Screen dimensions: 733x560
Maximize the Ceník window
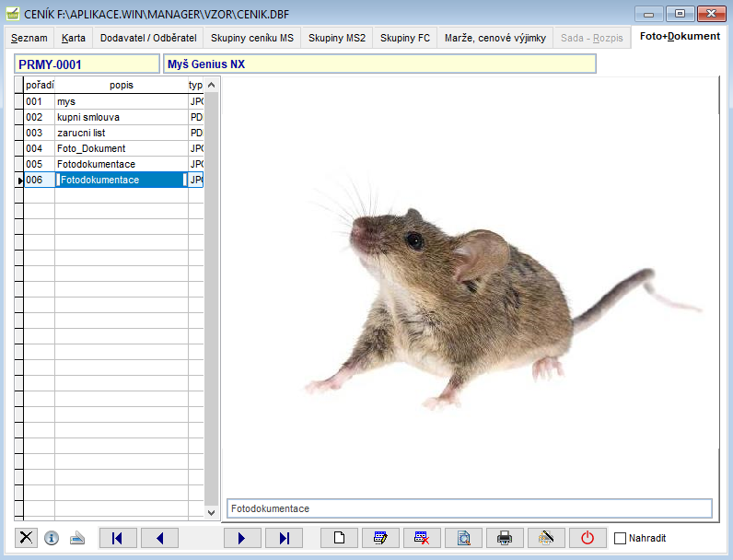680,14
